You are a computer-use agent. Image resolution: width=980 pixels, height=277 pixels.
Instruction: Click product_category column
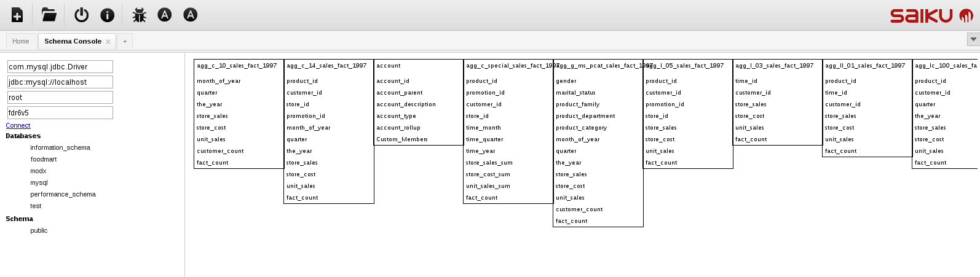pos(582,128)
